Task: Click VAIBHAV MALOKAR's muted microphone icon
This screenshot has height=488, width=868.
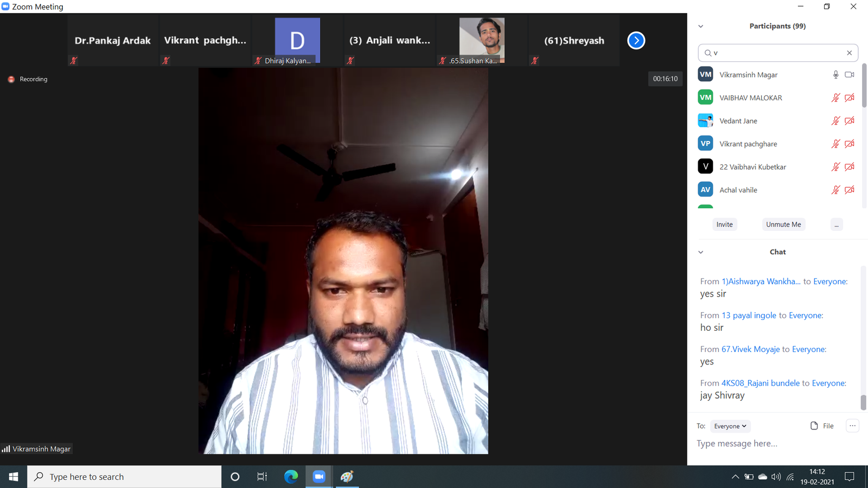Action: pos(835,98)
